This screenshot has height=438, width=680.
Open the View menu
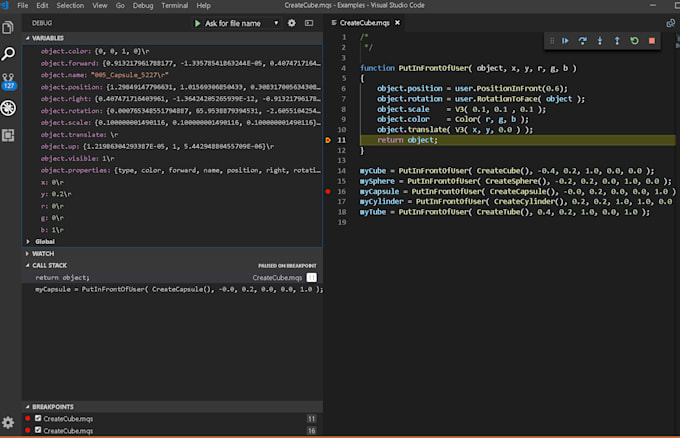click(x=100, y=5)
